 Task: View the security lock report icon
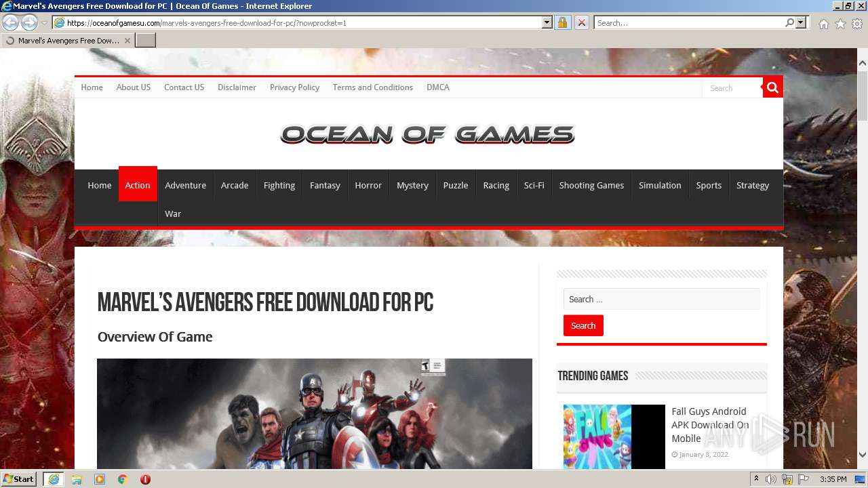562,23
